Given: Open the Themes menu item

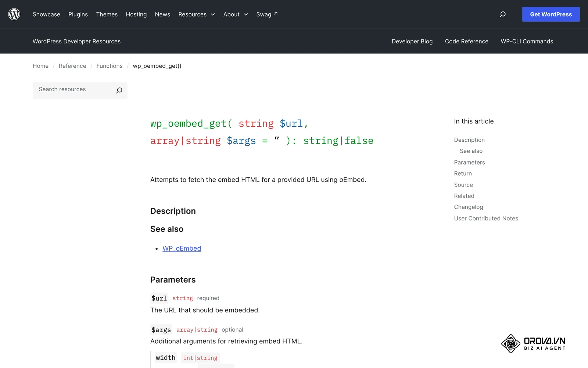Looking at the screenshot, I should tap(107, 14).
